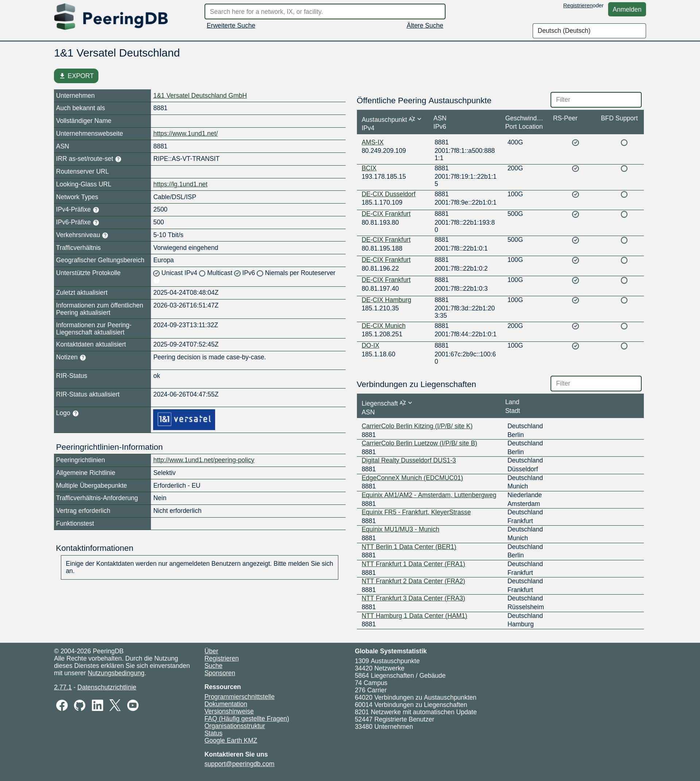The image size is (700, 781).
Task: Click the LinkedIn icon in the footer
Action: (x=97, y=705)
